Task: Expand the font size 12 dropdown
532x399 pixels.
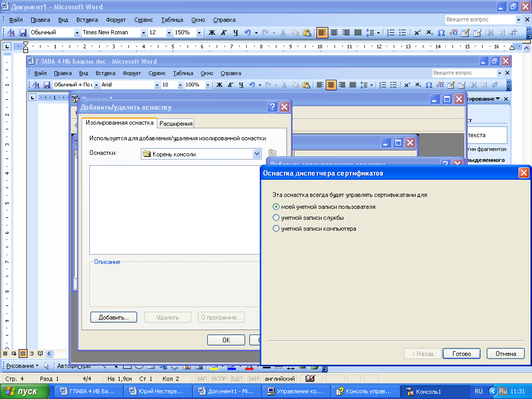Action: click(x=169, y=33)
